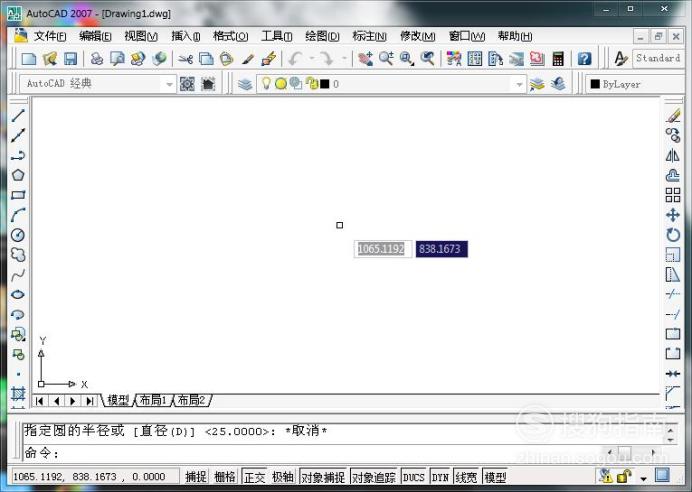Switch to the 模型 tab

point(118,400)
